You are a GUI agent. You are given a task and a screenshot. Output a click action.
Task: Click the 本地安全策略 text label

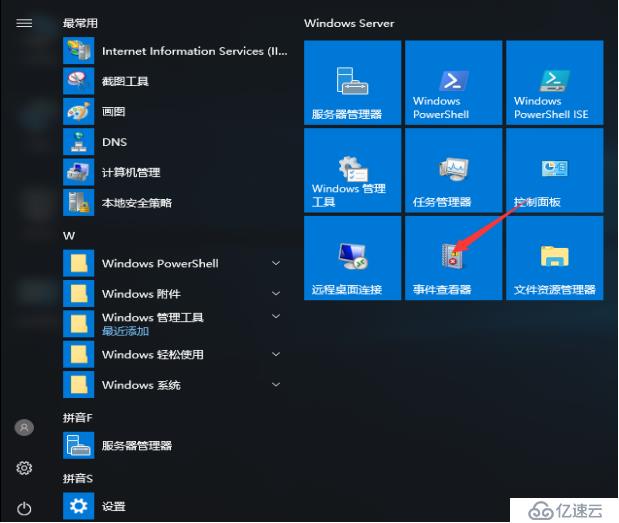tap(137, 203)
